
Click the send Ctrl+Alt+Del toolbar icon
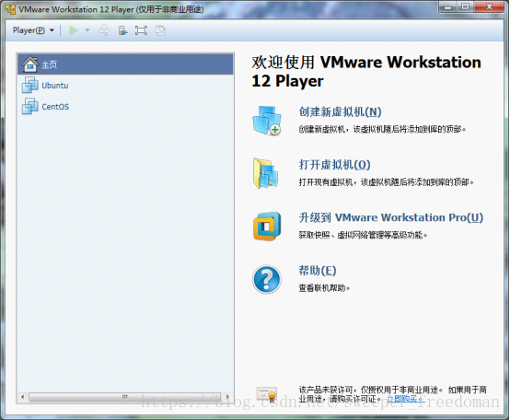[104, 30]
